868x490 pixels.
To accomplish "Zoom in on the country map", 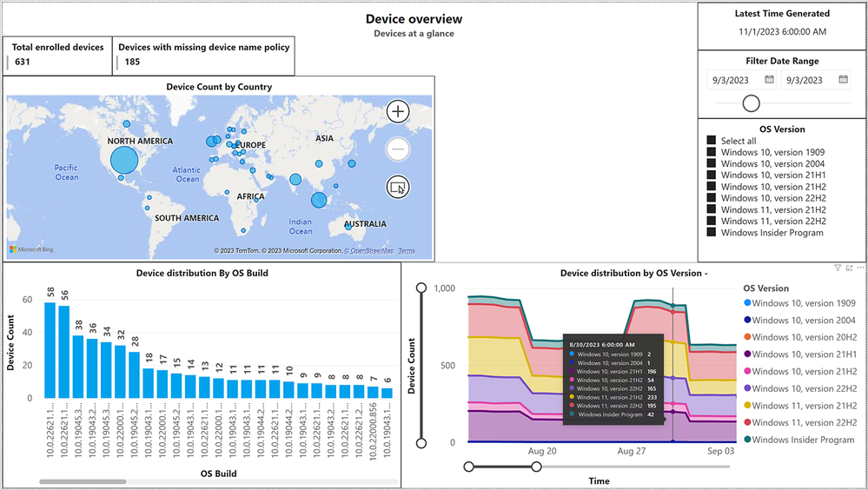I will pos(397,111).
